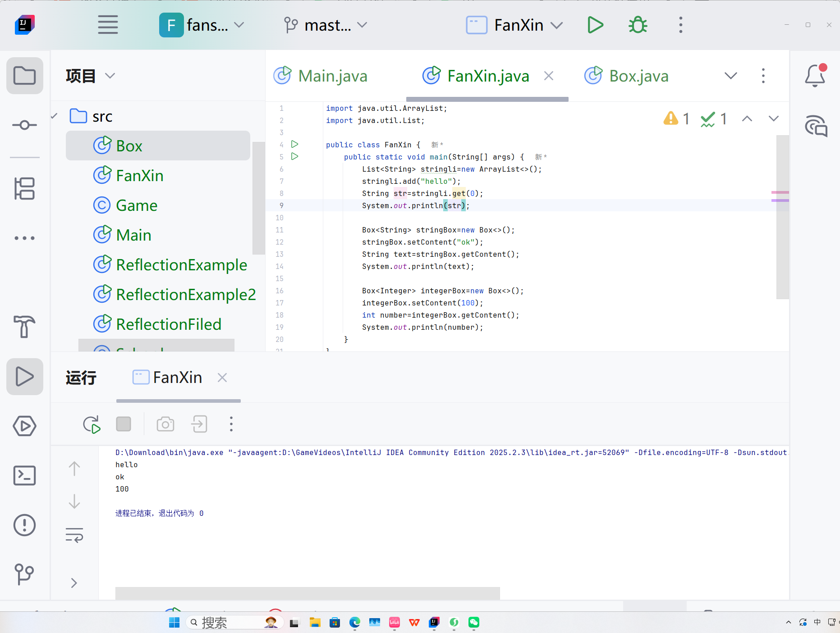This screenshot has height=633, width=840.
Task: Open the Services tool window
Action: pyautogui.click(x=25, y=426)
